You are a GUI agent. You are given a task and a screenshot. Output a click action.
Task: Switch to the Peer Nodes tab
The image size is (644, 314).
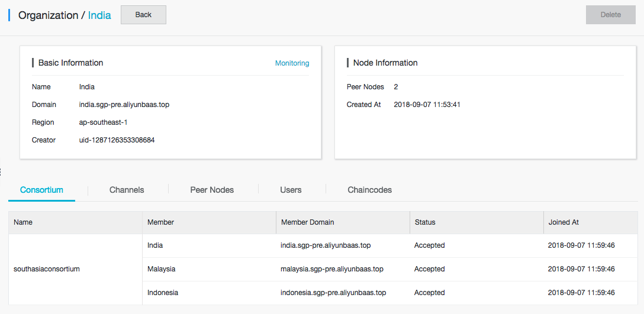pos(212,190)
